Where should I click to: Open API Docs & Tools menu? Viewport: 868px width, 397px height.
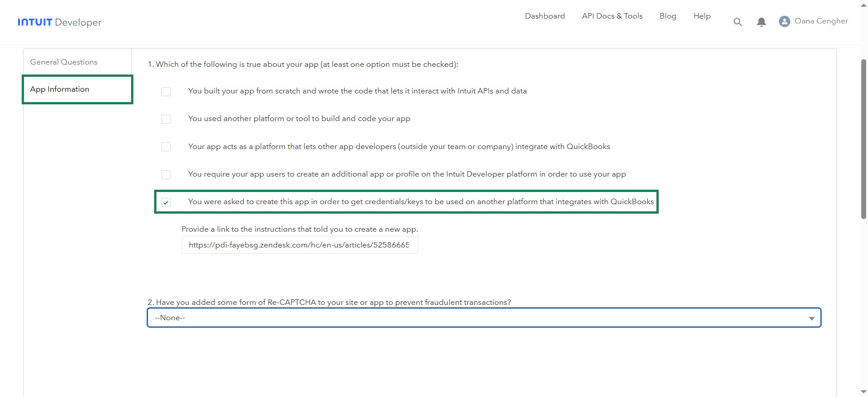coord(612,16)
